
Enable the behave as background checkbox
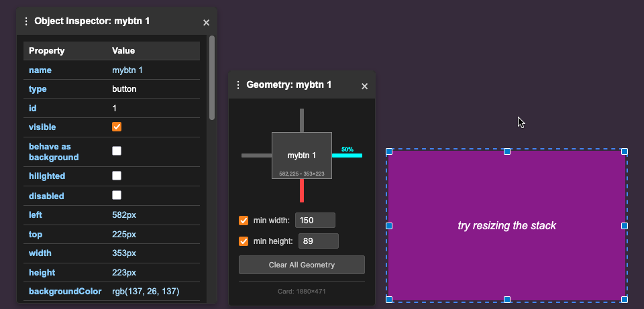[117, 151]
